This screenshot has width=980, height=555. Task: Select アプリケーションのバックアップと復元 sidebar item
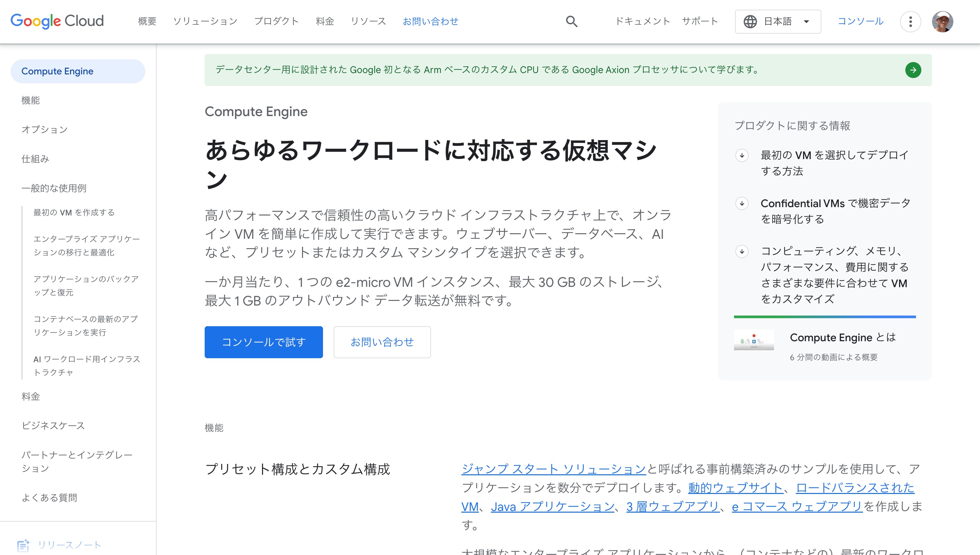point(86,286)
